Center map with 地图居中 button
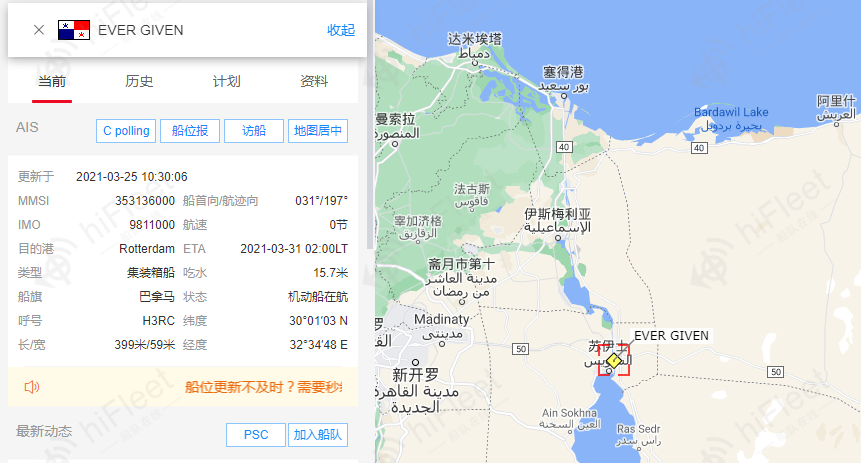Image resolution: width=861 pixels, height=463 pixels. tap(318, 131)
